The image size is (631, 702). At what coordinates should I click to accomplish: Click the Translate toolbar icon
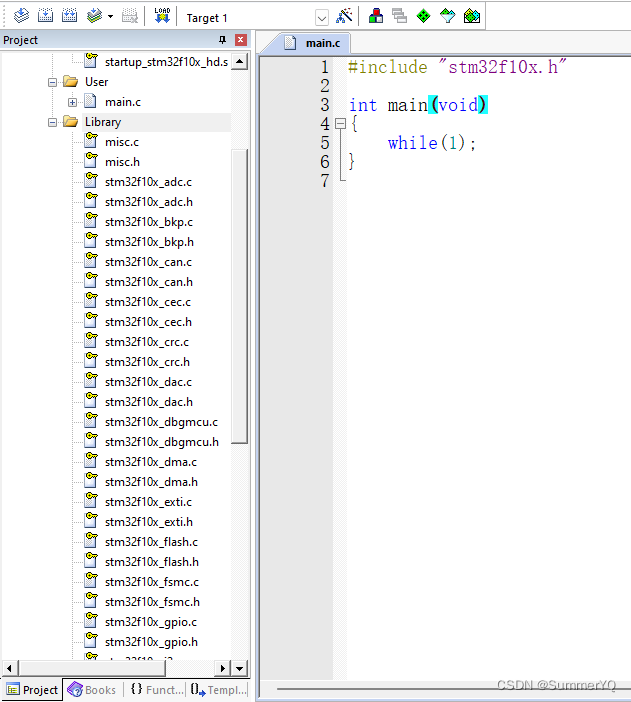click(x=21, y=16)
